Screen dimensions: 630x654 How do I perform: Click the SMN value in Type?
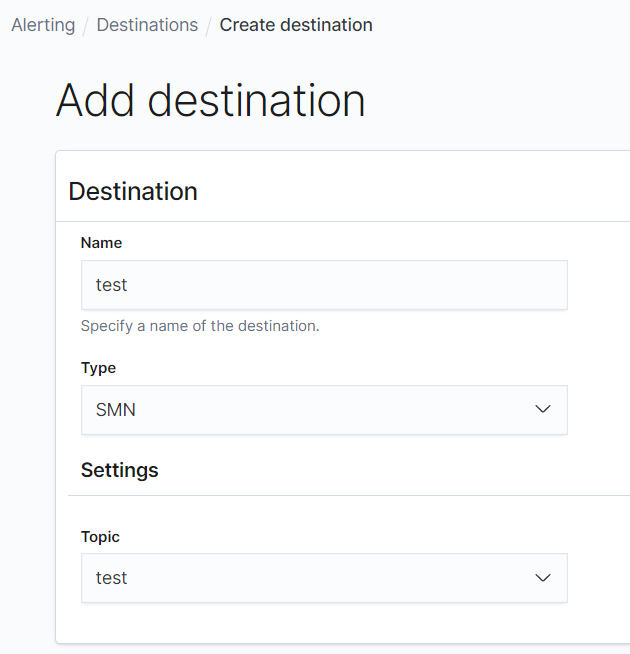coord(116,410)
